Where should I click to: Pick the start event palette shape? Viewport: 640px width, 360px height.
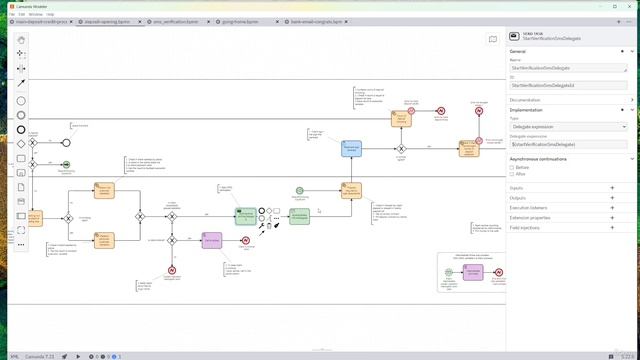click(x=21, y=101)
